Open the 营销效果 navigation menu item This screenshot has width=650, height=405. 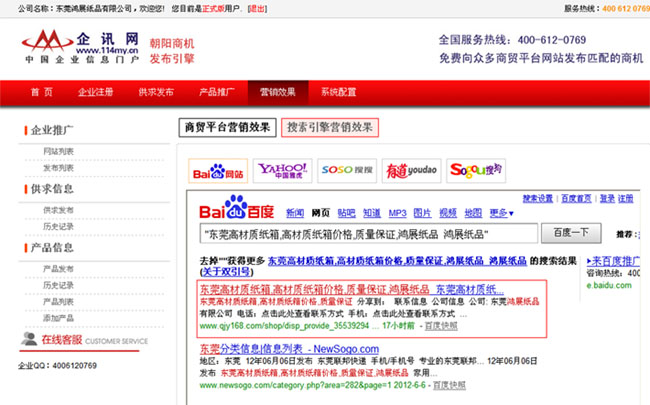tap(278, 92)
